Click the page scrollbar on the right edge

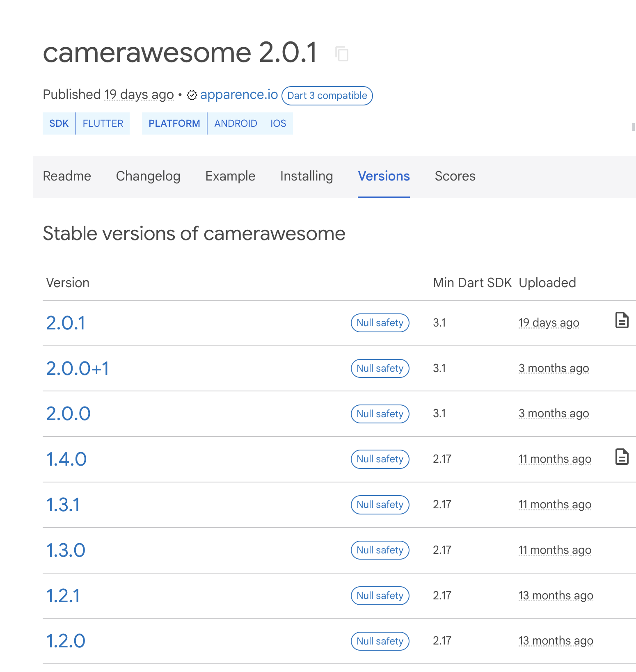click(x=634, y=127)
